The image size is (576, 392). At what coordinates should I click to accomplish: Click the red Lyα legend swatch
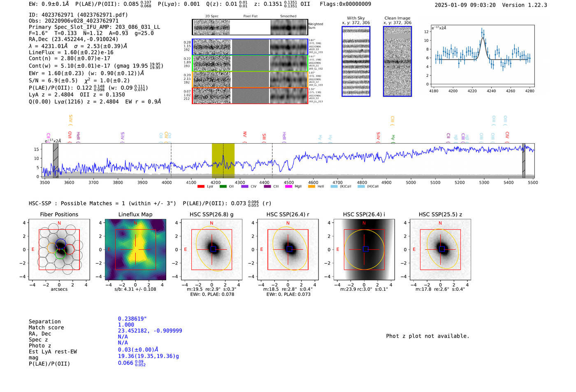(x=201, y=186)
